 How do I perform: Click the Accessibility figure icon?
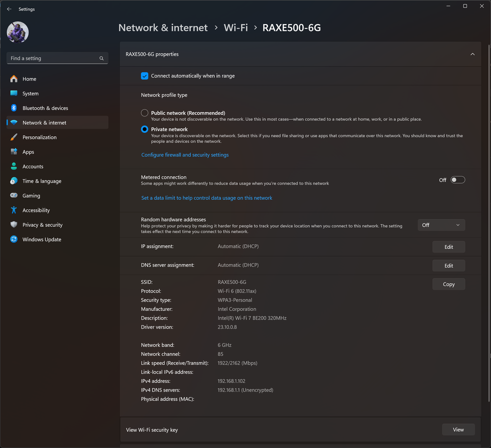pos(14,210)
